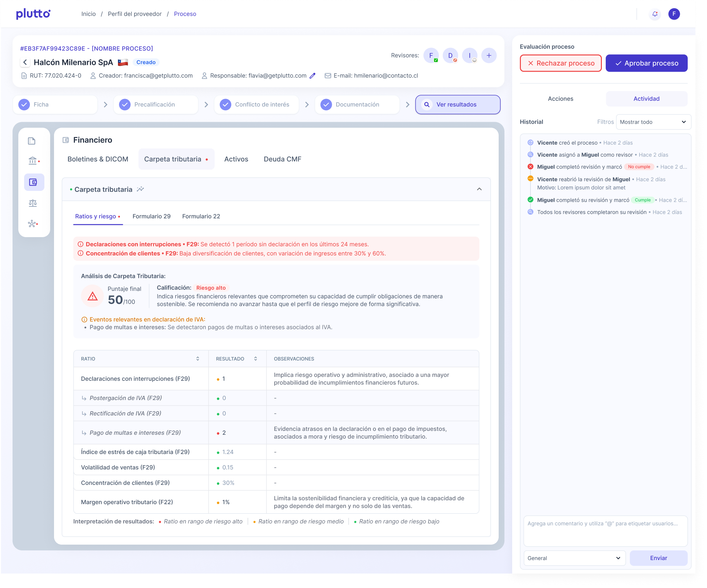Sort table by RATIO column
This screenshot has width=707, height=588.
coord(198,359)
